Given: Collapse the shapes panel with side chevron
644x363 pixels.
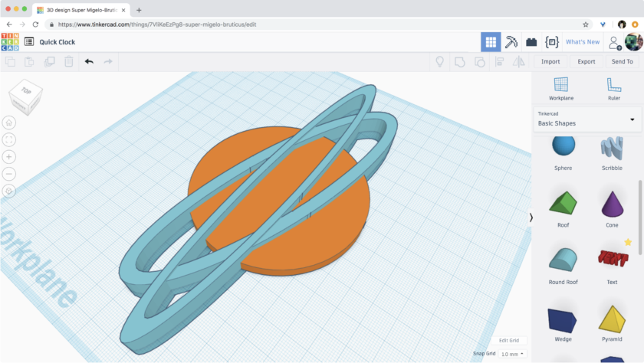Looking at the screenshot, I should click(x=531, y=217).
